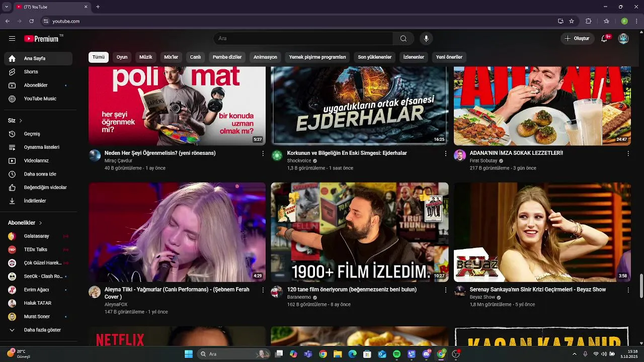Select Yemek pişirme programları chip
The height and width of the screenshot is (362, 644).
317,57
